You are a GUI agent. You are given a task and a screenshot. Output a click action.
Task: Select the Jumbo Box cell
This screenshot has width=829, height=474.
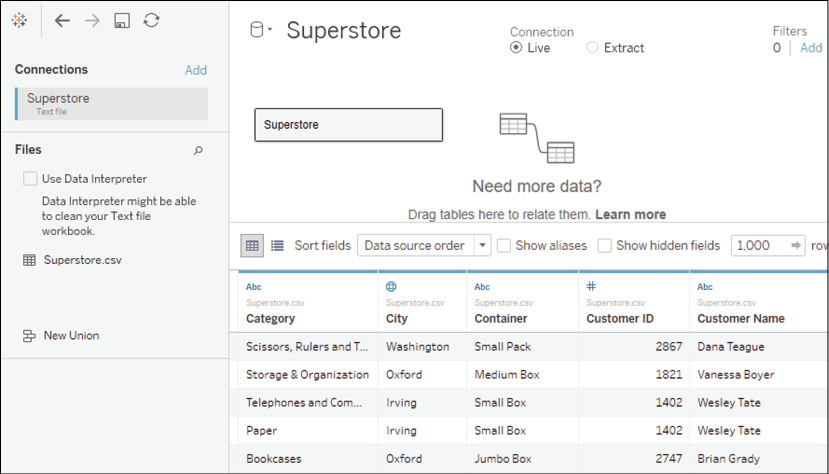click(523, 459)
